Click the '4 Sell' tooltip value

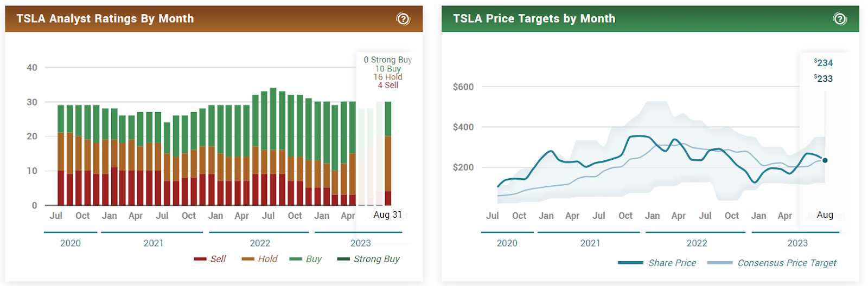(388, 85)
